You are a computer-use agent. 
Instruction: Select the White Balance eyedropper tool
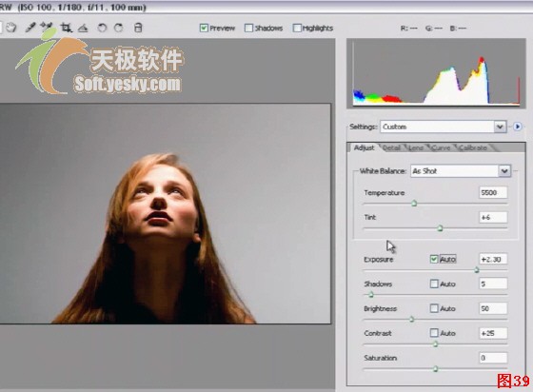click(30, 28)
